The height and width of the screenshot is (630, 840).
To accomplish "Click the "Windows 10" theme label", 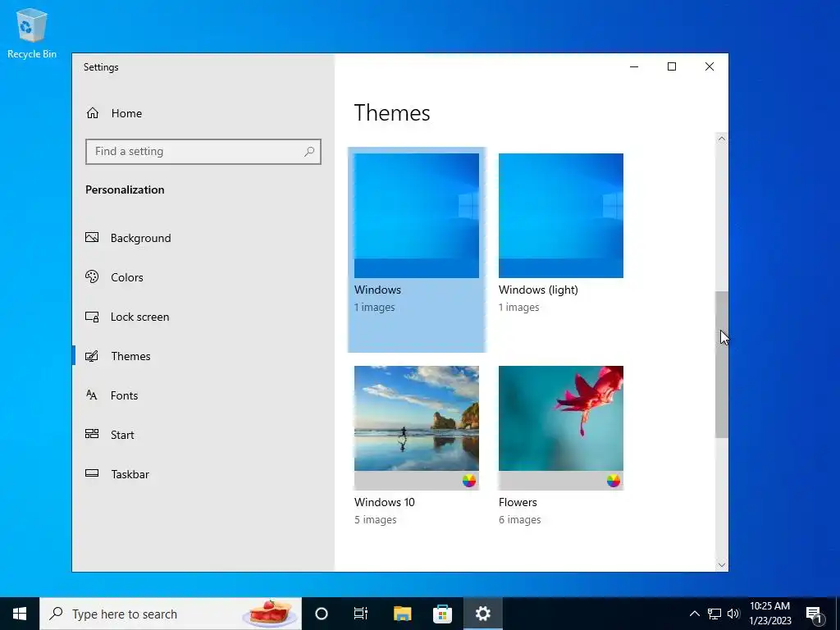I will point(384,502).
